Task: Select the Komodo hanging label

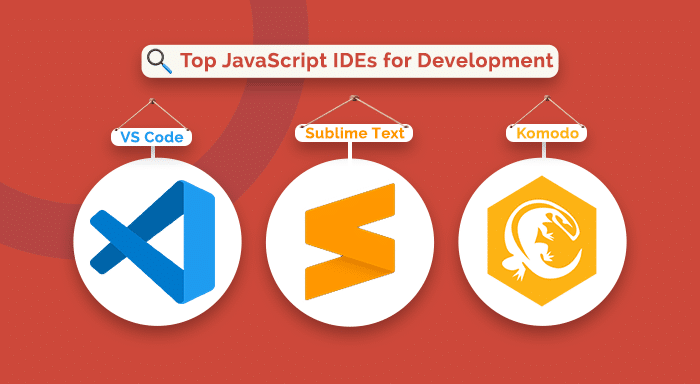Action: 546,133
